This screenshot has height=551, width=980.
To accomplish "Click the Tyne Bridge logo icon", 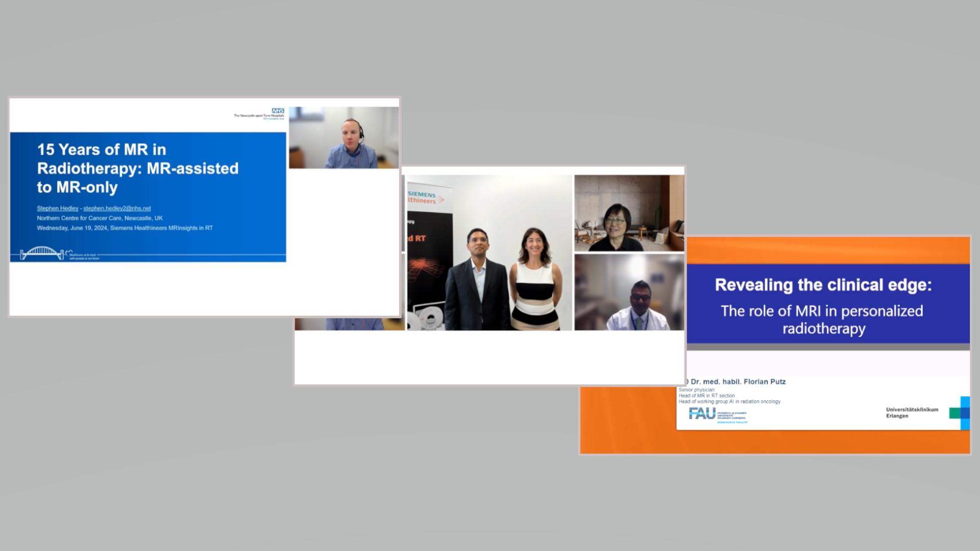I will [x=42, y=253].
